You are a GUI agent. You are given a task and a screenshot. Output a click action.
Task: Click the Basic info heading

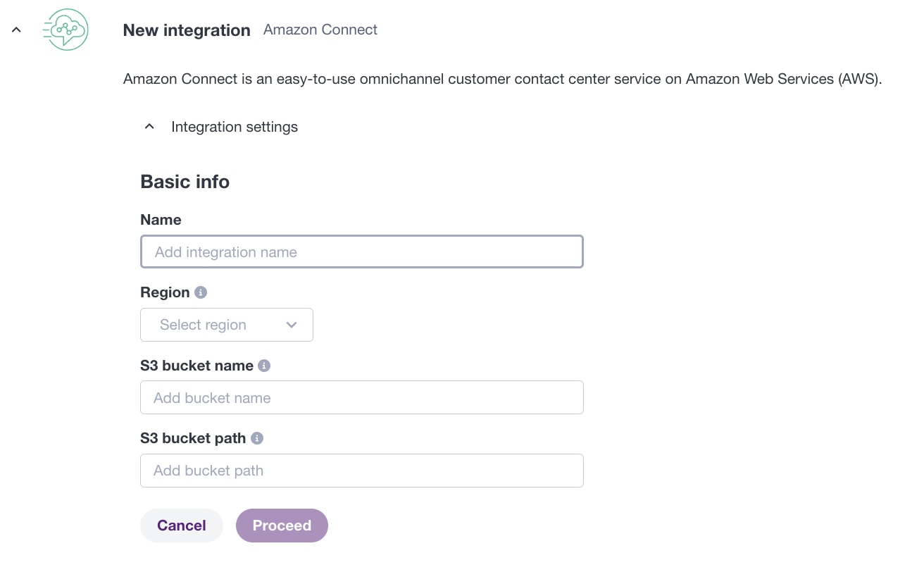coord(185,182)
